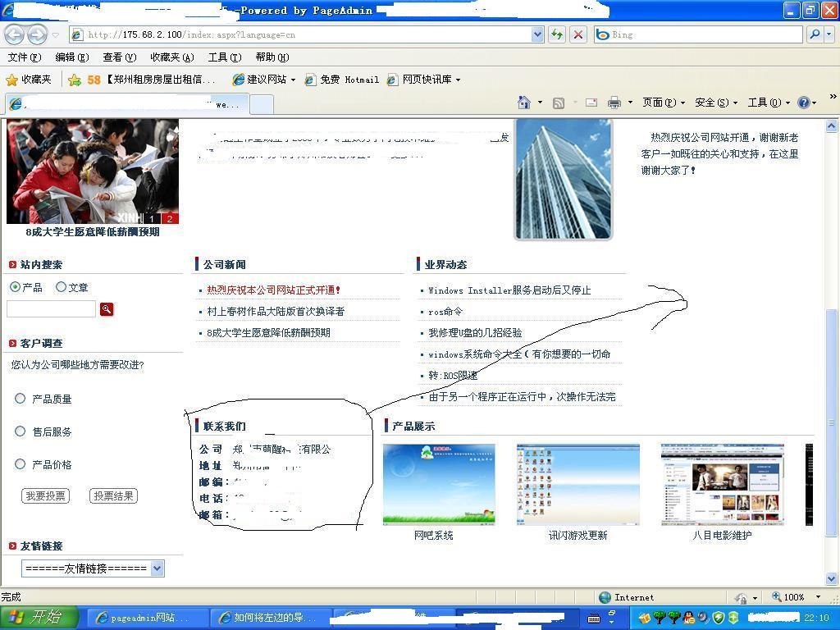
Task: Click the Stop loading X icon
Action: click(578, 34)
